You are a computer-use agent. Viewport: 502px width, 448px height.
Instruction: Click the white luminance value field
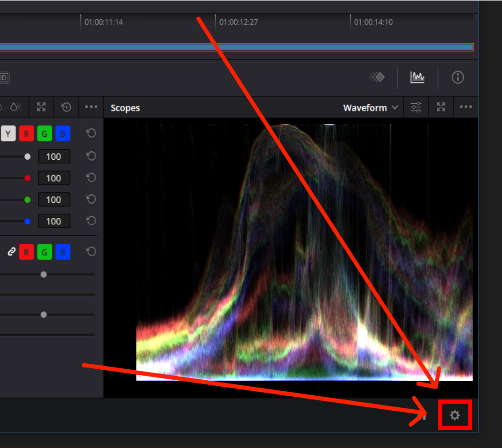point(54,157)
